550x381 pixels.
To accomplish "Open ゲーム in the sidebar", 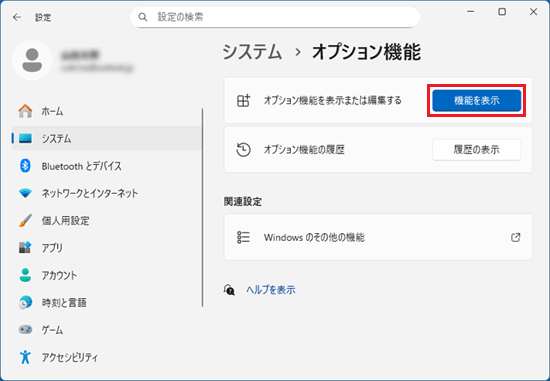I will [x=107, y=330].
